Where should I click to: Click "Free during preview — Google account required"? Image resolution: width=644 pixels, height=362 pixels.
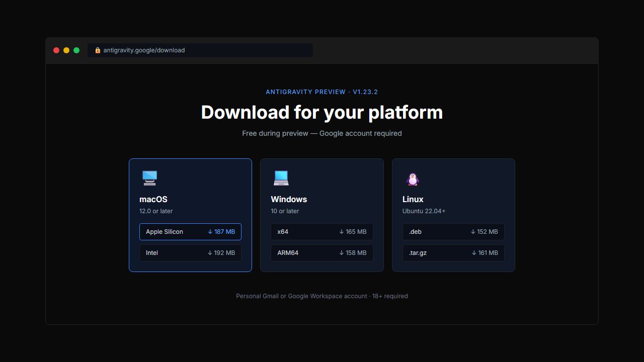coord(322,133)
